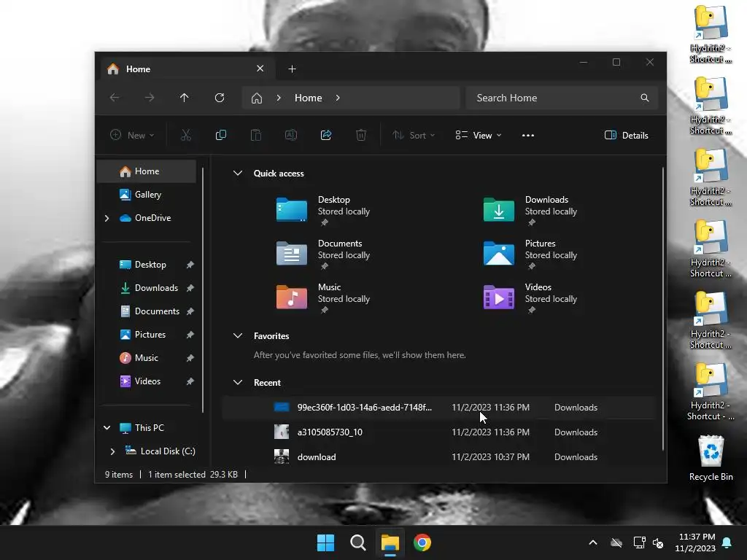Select Pictures in navigation pane

[147, 334]
